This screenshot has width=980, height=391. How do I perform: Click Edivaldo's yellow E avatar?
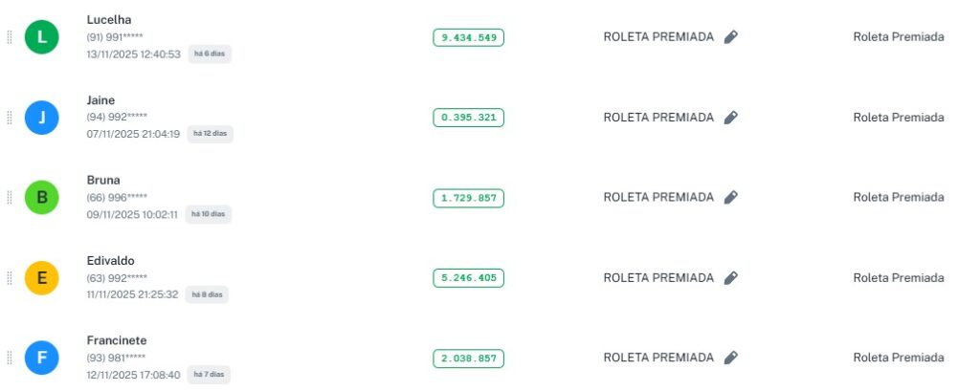[x=42, y=278]
